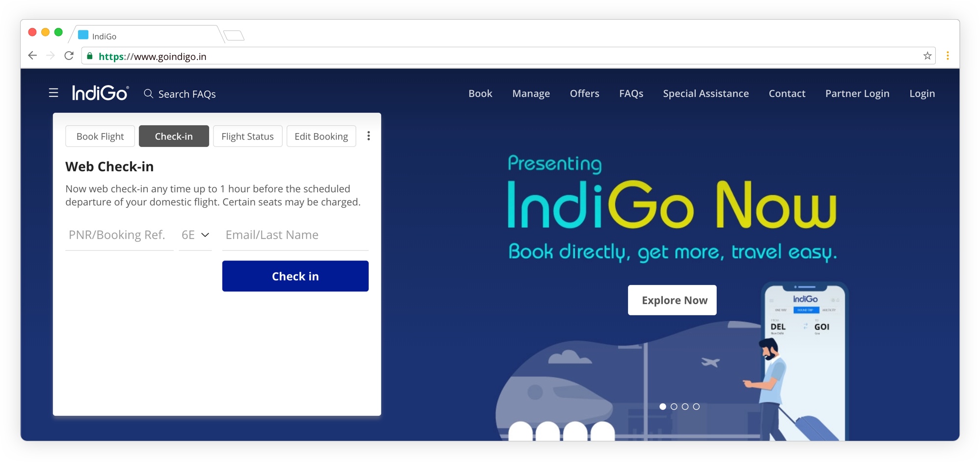The height and width of the screenshot is (462, 980).
Task: Click the red window close button
Action: point(32,32)
